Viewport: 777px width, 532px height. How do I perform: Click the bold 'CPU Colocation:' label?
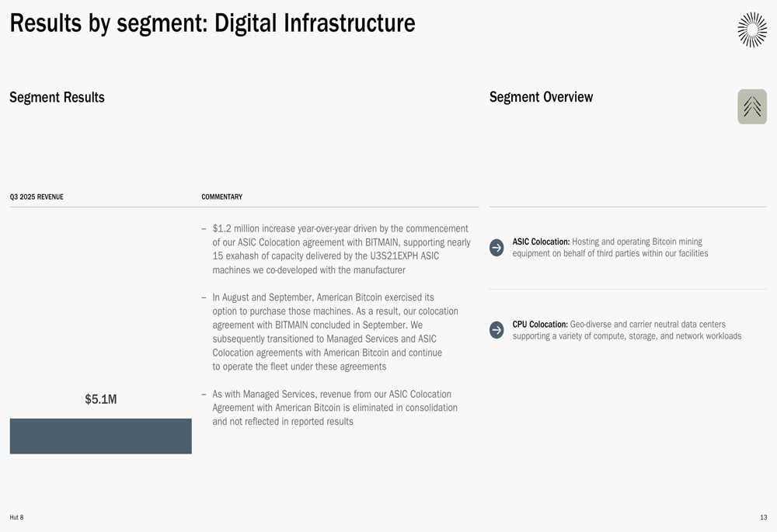pyautogui.click(x=540, y=324)
